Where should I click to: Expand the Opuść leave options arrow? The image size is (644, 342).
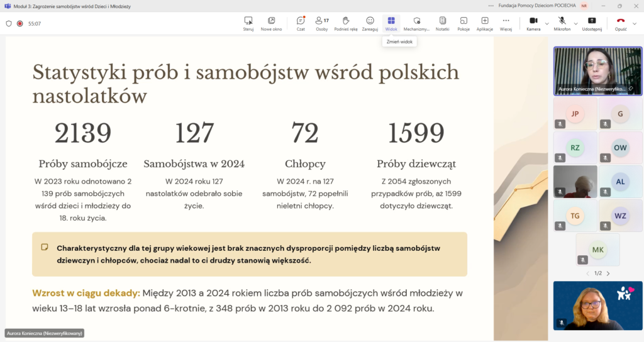pyautogui.click(x=635, y=24)
